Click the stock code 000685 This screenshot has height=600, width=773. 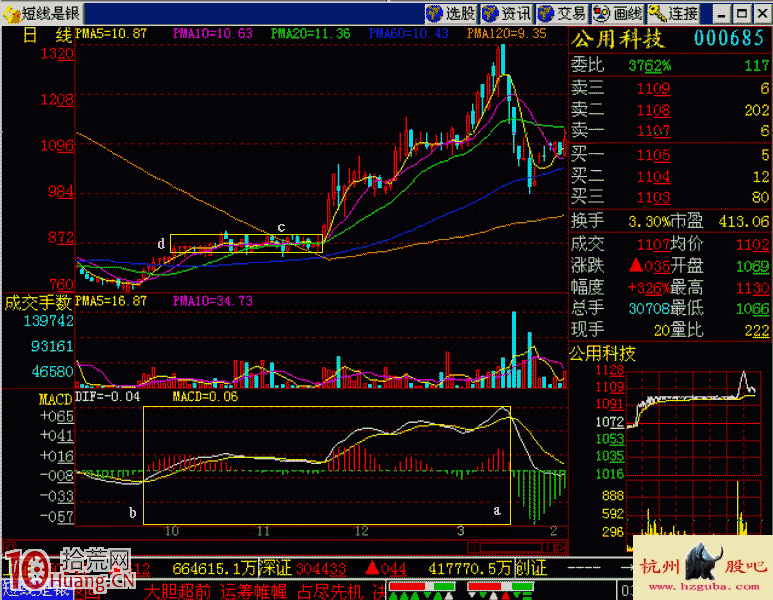[x=729, y=38]
